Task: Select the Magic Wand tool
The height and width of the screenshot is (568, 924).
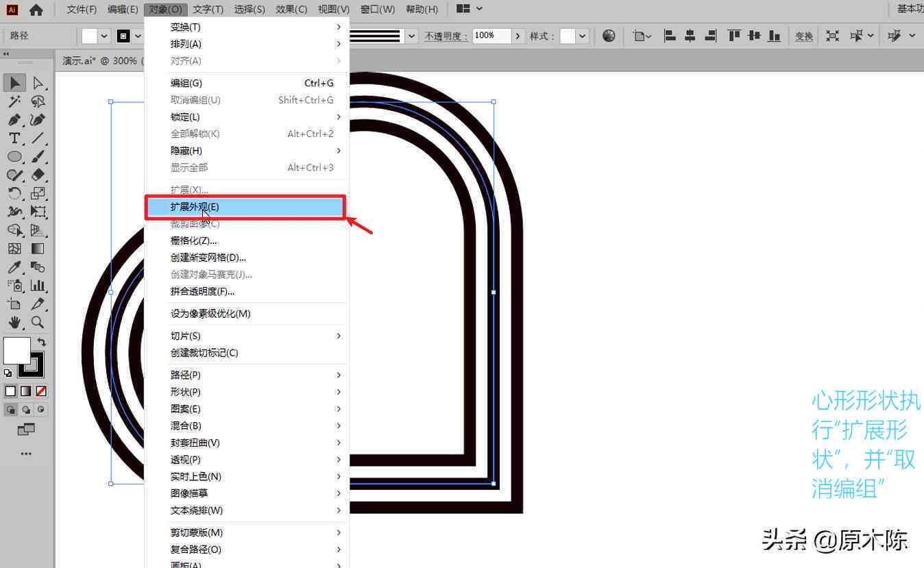Action: click(14, 101)
